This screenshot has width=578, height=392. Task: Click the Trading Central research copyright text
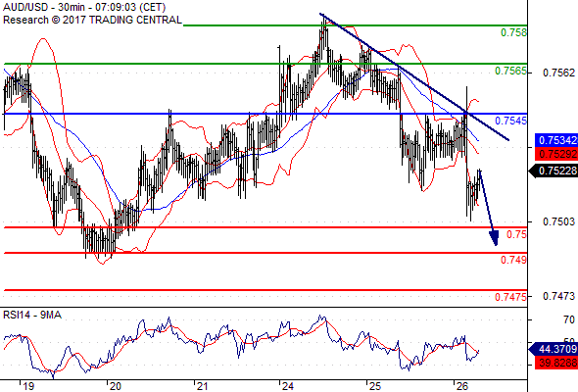pos(92,20)
